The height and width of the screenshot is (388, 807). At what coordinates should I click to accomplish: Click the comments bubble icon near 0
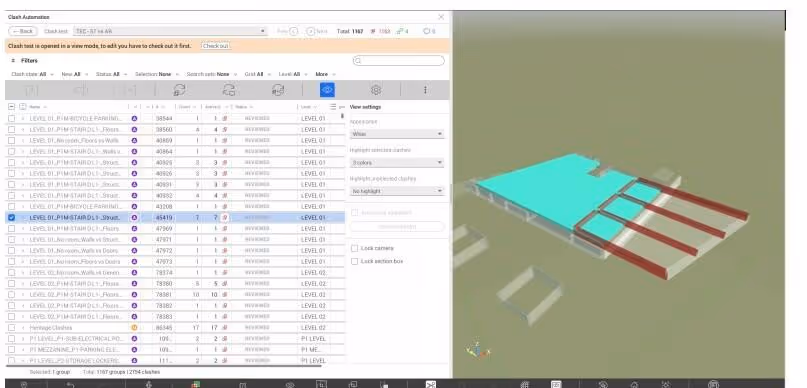[426, 31]
